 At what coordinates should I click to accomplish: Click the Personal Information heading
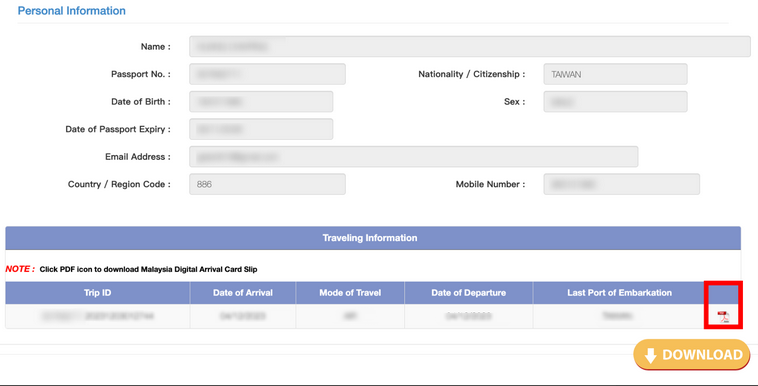(72, 11)
